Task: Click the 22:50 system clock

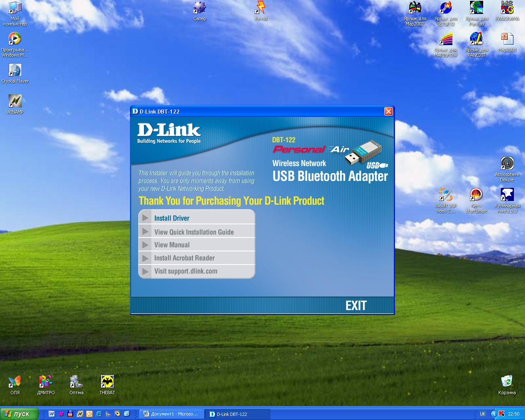Action: [x=514, y=414]
